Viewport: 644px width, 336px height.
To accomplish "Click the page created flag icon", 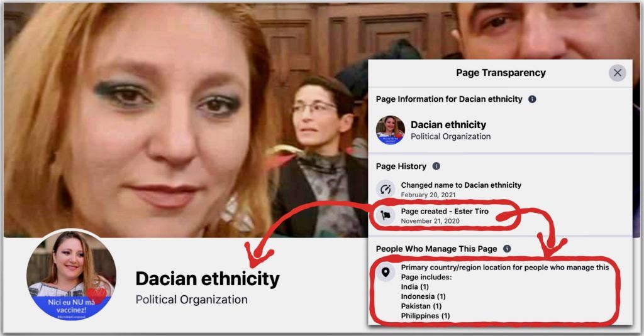I will 386,215.
